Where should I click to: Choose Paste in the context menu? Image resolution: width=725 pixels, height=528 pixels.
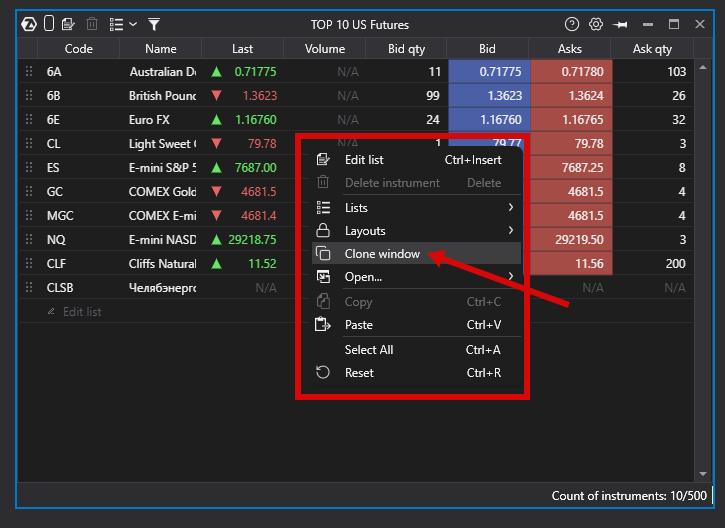pos(416,325)
